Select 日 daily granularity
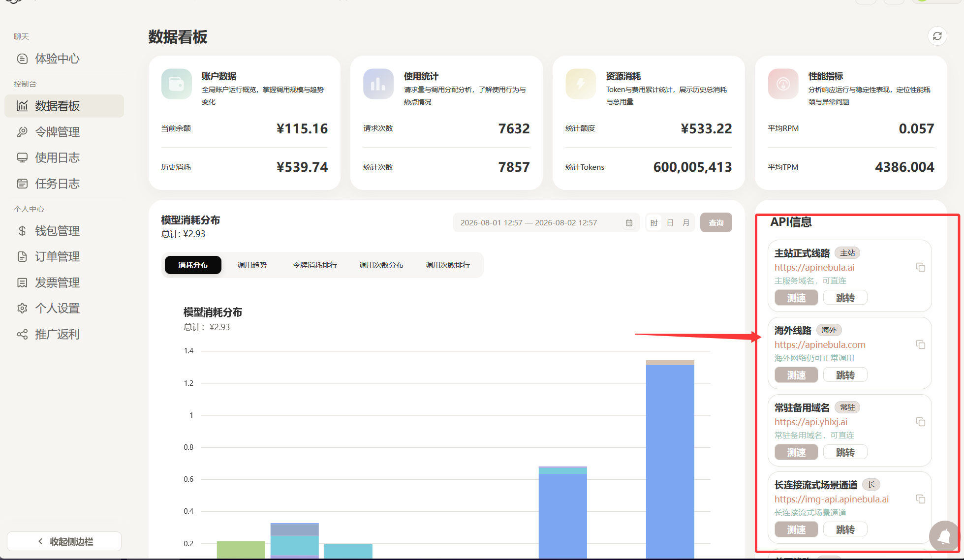964x560 pixels. click(x=670, y=223)
